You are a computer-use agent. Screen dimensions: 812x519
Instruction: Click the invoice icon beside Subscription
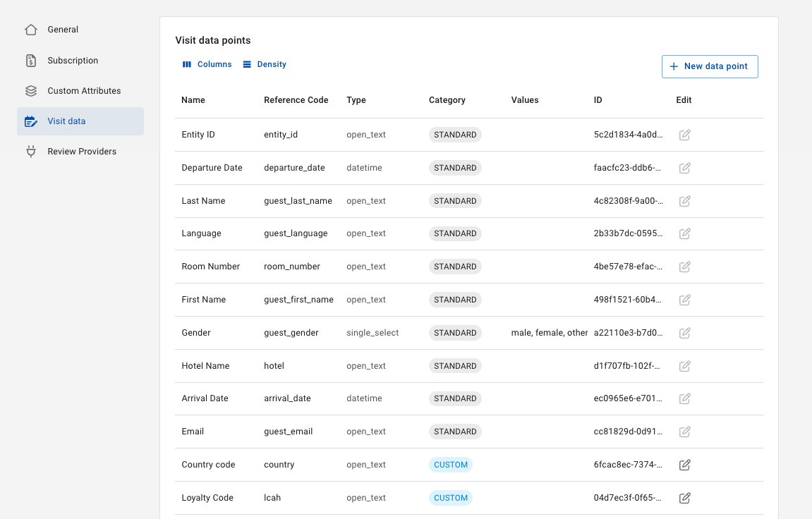pos(31,61)
